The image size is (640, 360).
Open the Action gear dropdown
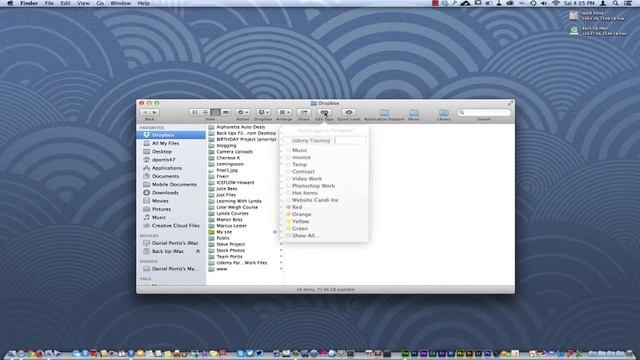(x=243, y=112)
